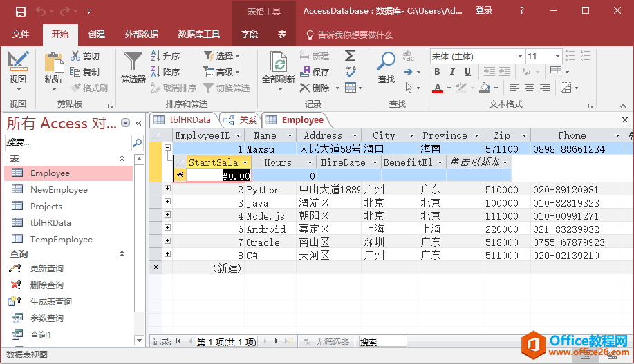The width and height of the screenshot is (634, 364).
Task: Click the record navigator search box
Action: point(382,341)
